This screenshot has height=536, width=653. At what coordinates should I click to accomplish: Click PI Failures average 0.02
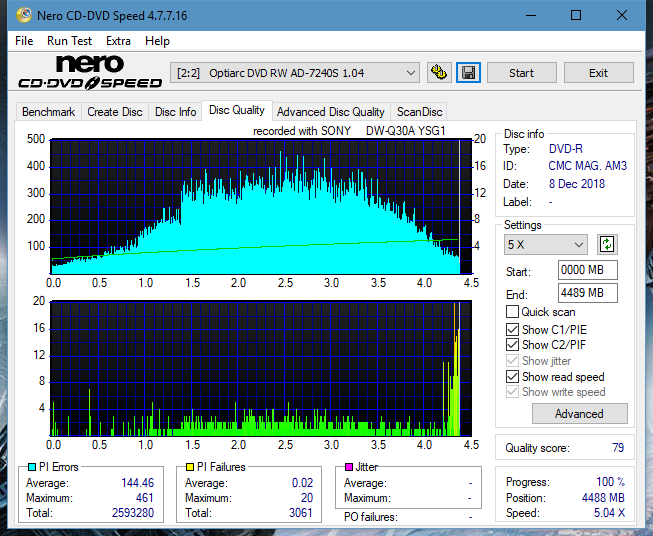[302, 483]
